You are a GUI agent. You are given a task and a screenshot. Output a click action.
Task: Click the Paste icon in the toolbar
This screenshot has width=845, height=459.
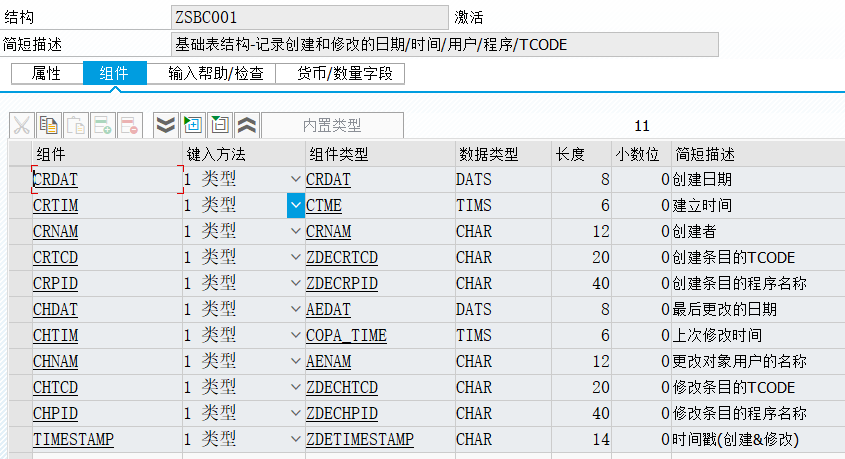point(76,125)
